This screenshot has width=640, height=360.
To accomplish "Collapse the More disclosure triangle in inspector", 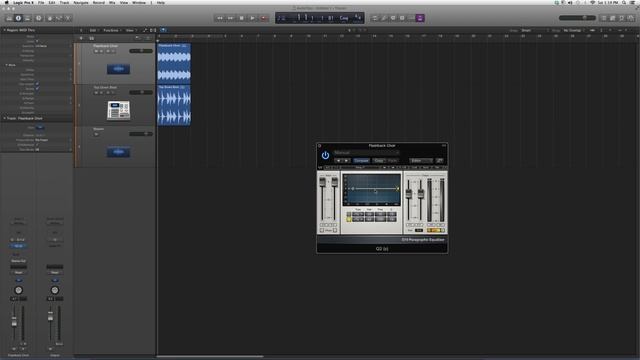I will coord(7,65).
